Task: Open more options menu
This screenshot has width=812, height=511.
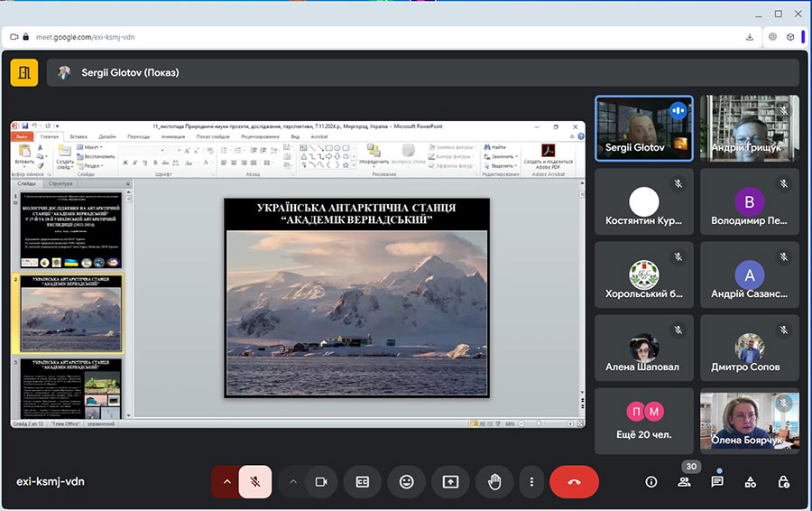Action: pos(532,482)
